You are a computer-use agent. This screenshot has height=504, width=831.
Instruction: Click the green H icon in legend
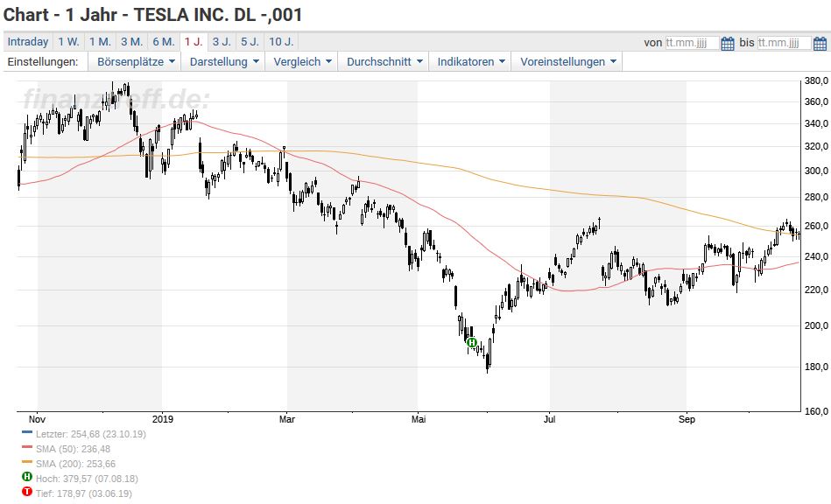point(27,477)
